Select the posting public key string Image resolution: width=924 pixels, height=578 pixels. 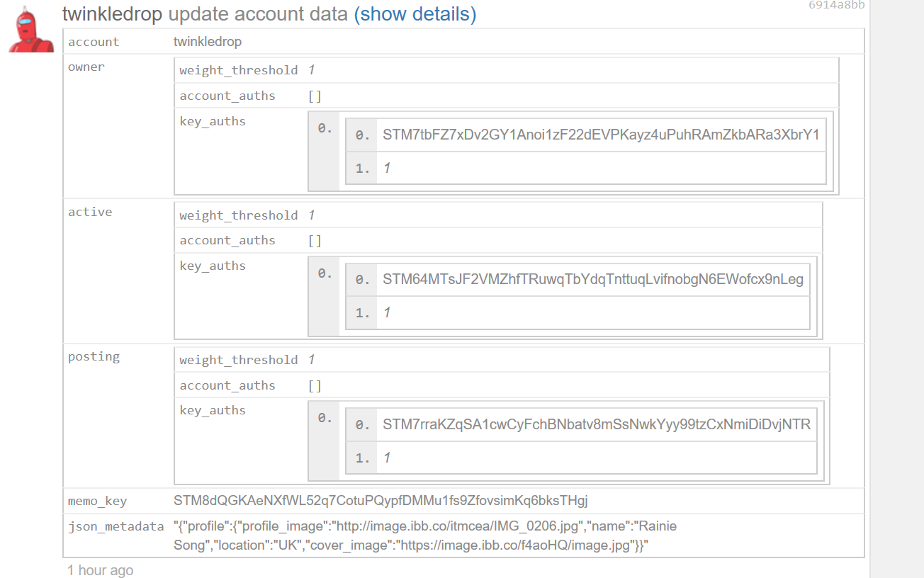click(597, 425)
